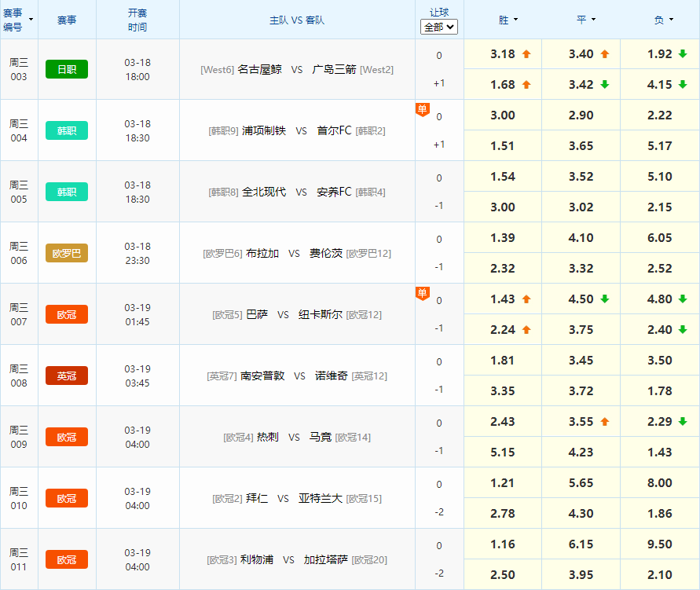Click the 欧冠 badge for match 010
This screenshot has height=590, width=700.
(x=67, y=498)
